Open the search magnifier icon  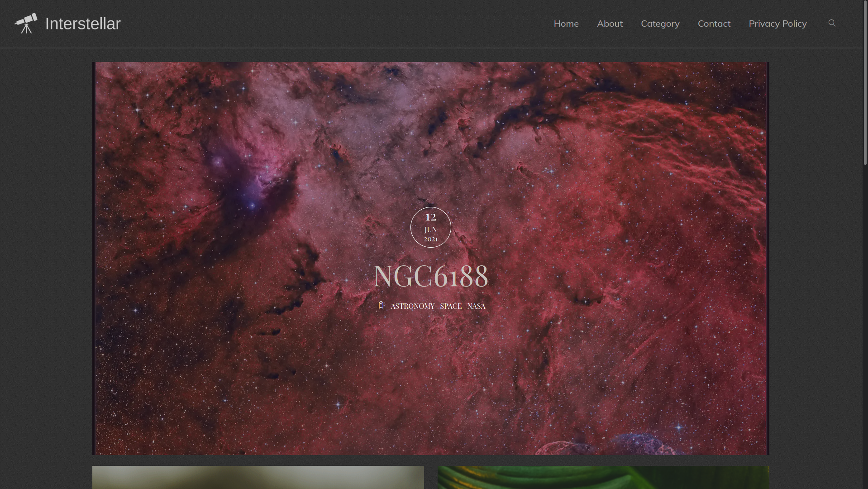832,23
